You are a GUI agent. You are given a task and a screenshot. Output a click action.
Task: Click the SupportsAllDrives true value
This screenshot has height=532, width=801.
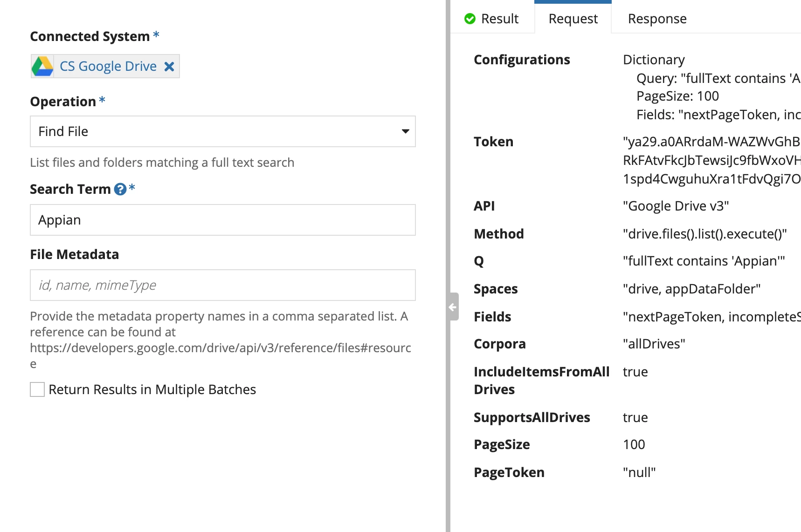pos(635,417)
